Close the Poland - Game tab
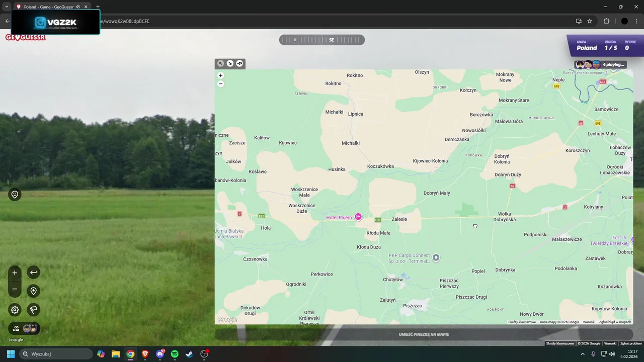Screen dimensions: 644x362 point(86,7)
